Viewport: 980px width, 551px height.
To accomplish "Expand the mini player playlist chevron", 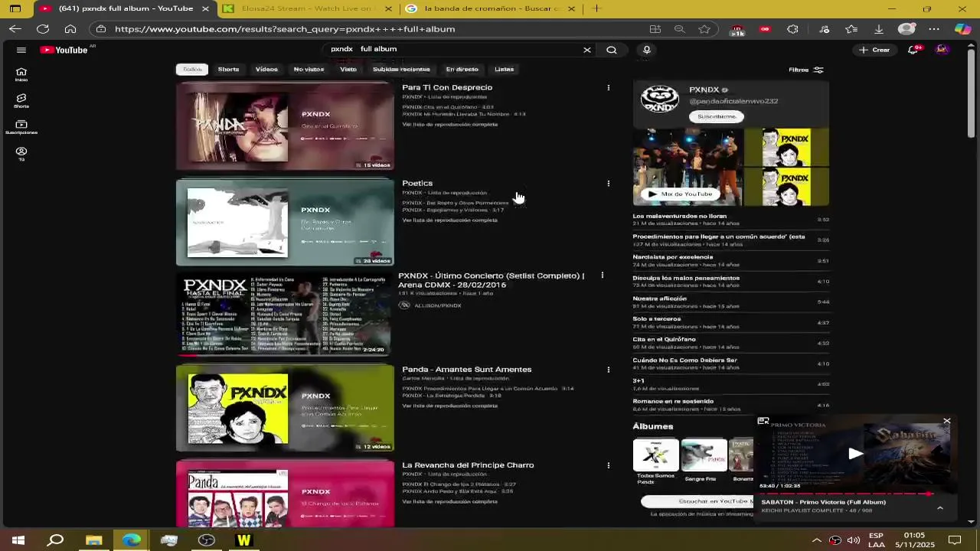I will coord(940,507).
